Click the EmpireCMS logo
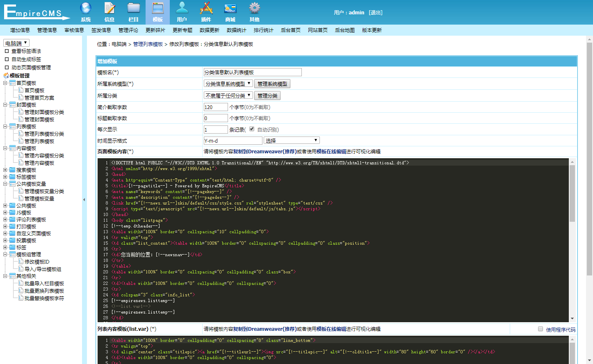This screenshot has height=364, width=593. (36, 12)
